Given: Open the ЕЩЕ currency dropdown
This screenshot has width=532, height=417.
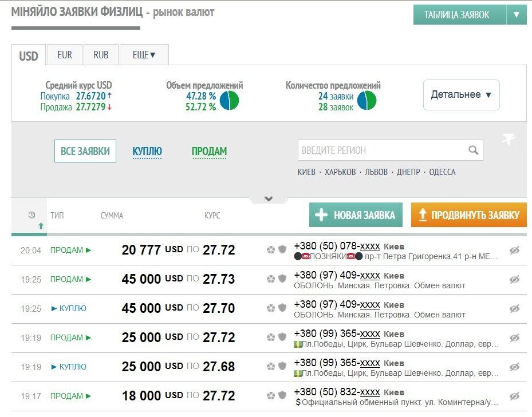Looking at the screenshot, I should [x=144, y=55].
